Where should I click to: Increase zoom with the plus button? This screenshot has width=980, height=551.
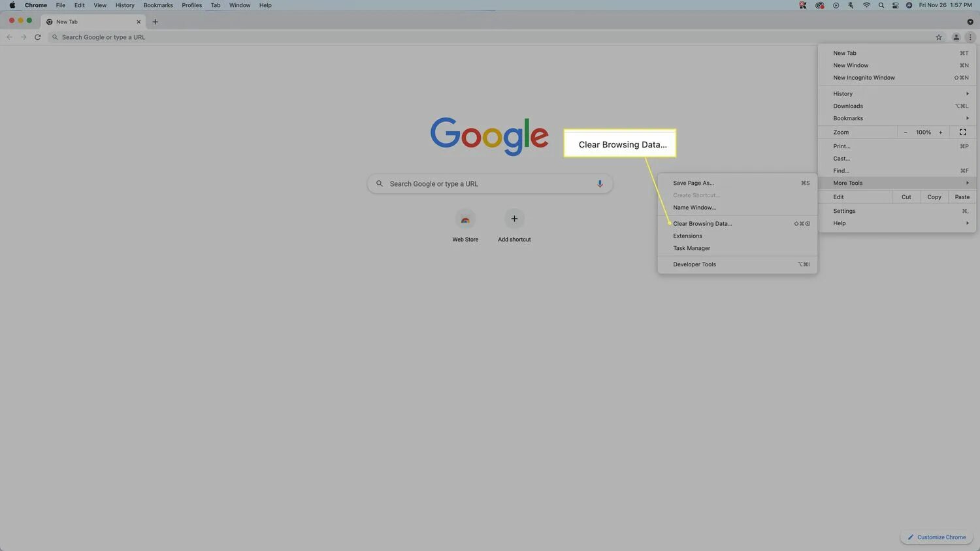tap(941, 132)
